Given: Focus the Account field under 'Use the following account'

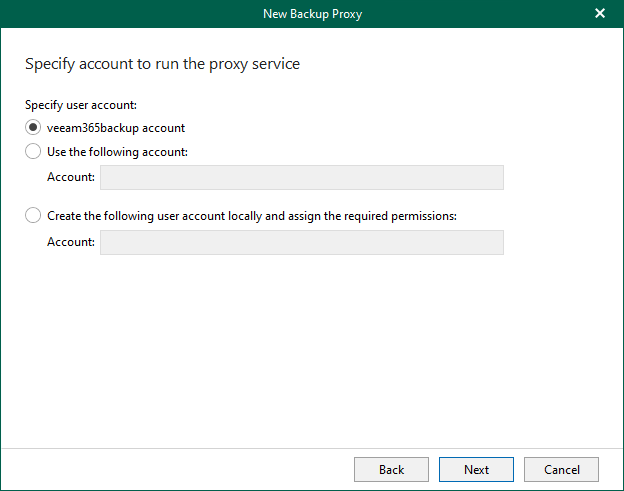Looking at the screenshot, I should click(301, 178).
